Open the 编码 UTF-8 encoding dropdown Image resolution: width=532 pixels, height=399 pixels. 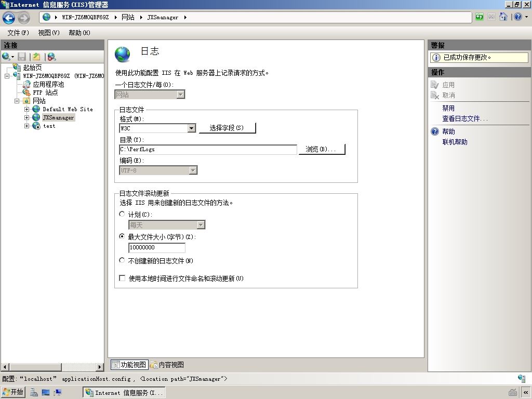(193, 170)
